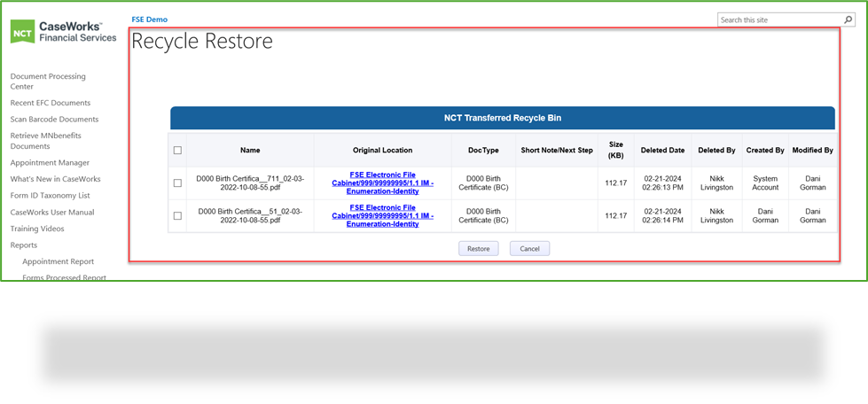Go to Scan Barcode Documents
This screenshot has height=404, width=868.
(54, 120)
